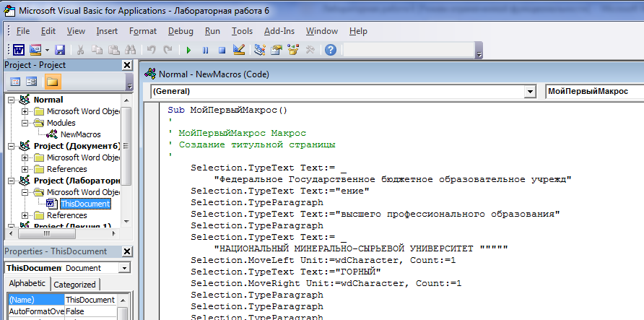Click the View Microsoft Word toolbar icon
The width and height of the screenshot is (644, 320).
point(19,50)
